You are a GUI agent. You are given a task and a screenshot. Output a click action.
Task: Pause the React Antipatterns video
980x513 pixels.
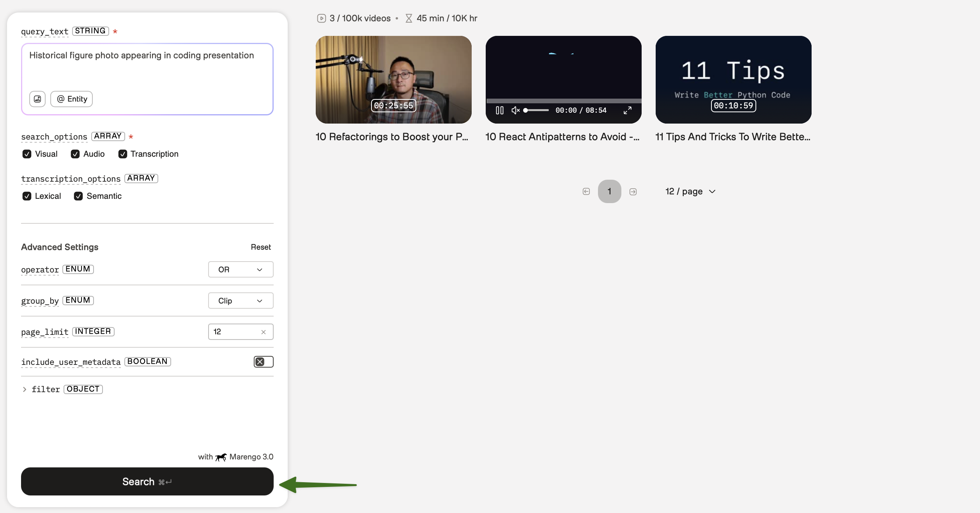click(499, 110)
